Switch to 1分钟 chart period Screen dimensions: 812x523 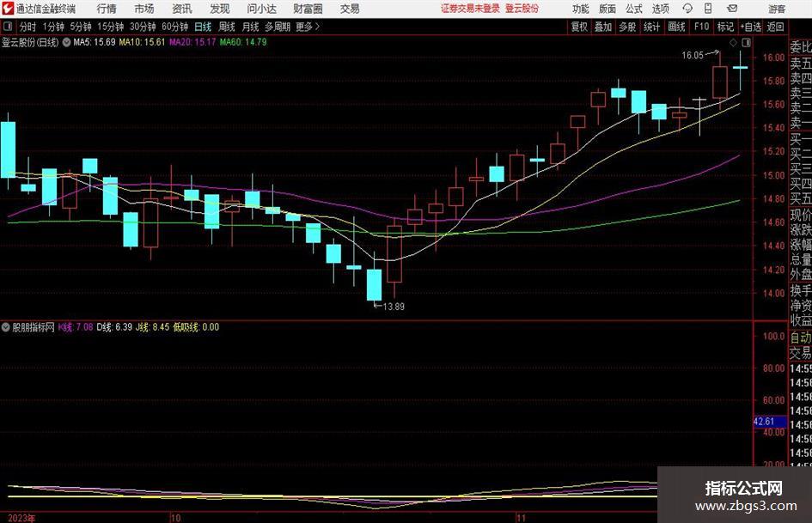(53, 27)
